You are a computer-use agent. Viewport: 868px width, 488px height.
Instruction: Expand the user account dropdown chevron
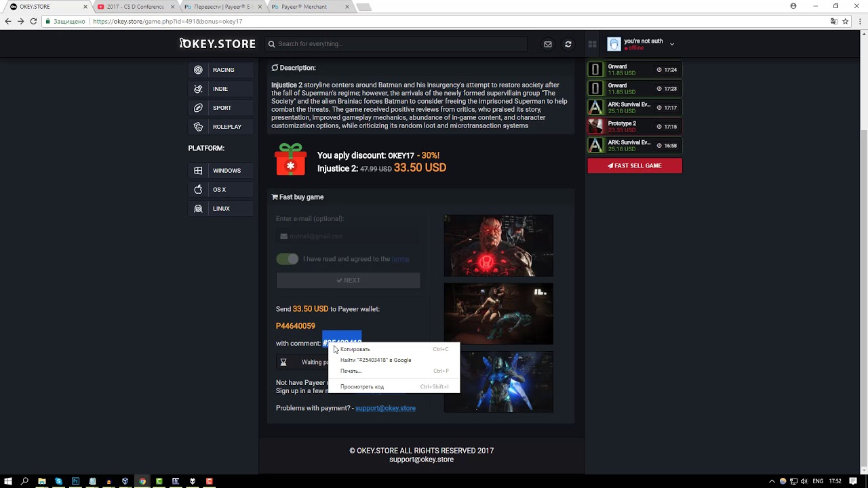(672, 44)
